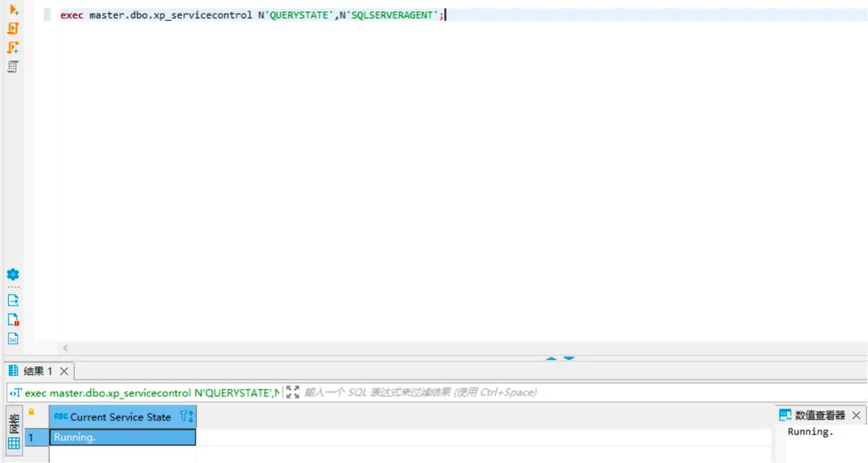Close the 结果 1 results tab

click(64, 371)
